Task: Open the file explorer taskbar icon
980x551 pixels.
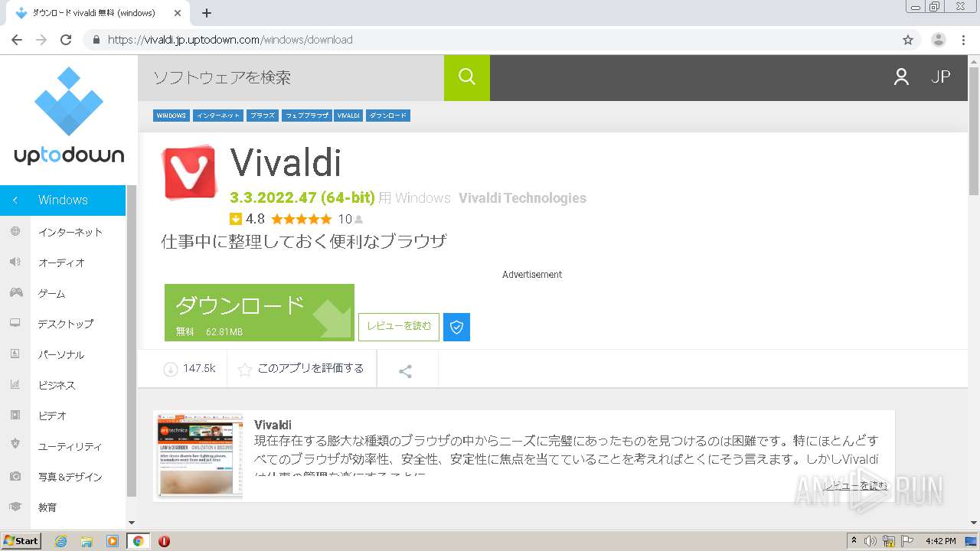Action: tap(87, 541)
